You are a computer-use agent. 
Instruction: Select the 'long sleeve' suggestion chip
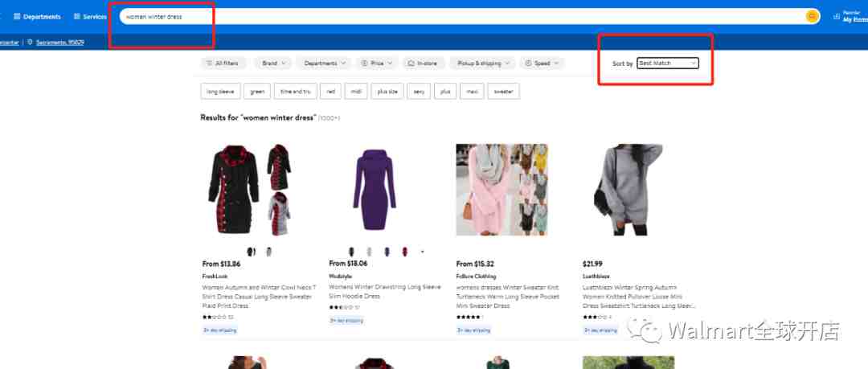(x=220, y=92)
